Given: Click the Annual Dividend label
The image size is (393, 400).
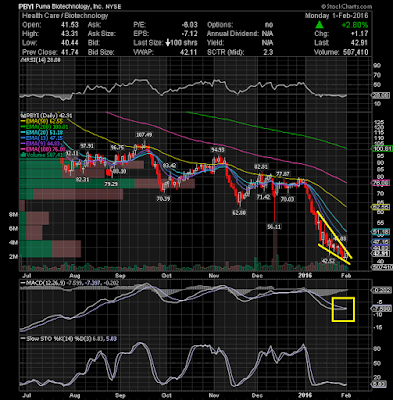Looking at the screenshot, I should pos(233,34).
